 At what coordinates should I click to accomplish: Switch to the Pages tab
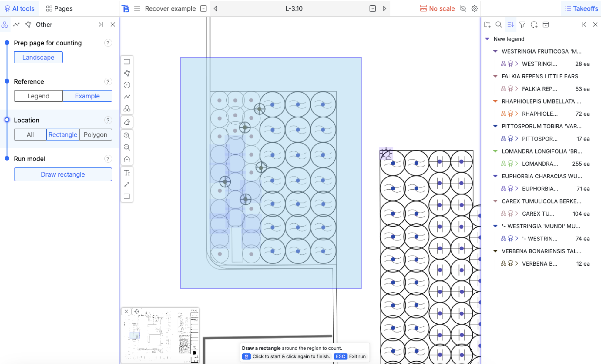coord(59,8)
